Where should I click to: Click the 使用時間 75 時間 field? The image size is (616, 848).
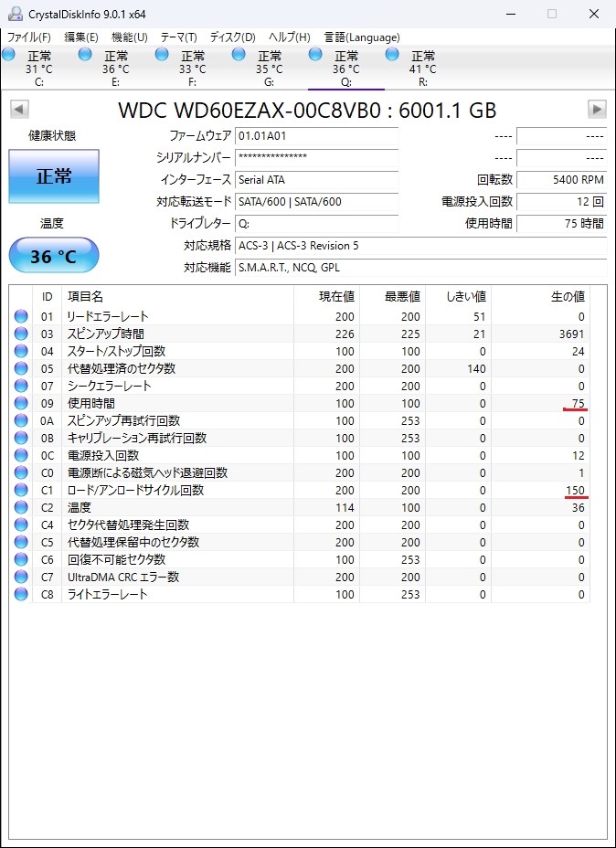561,223
